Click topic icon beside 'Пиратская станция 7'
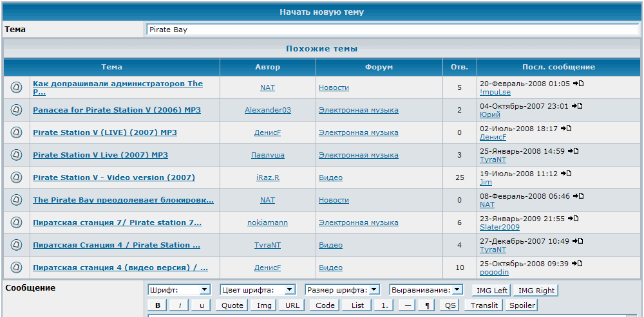The image size is (644, 317). pos(16,222)
